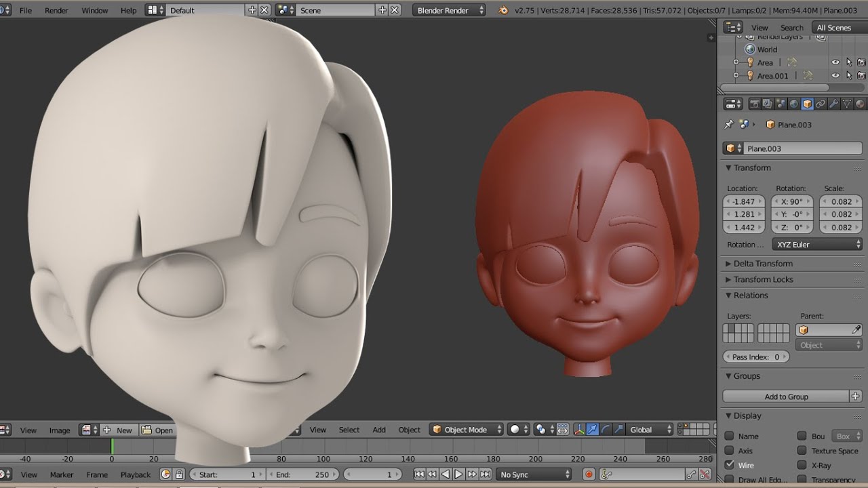868x488 pixels.
Task: Open the Render Layers properties tab
Action: [x=767, y=104]
